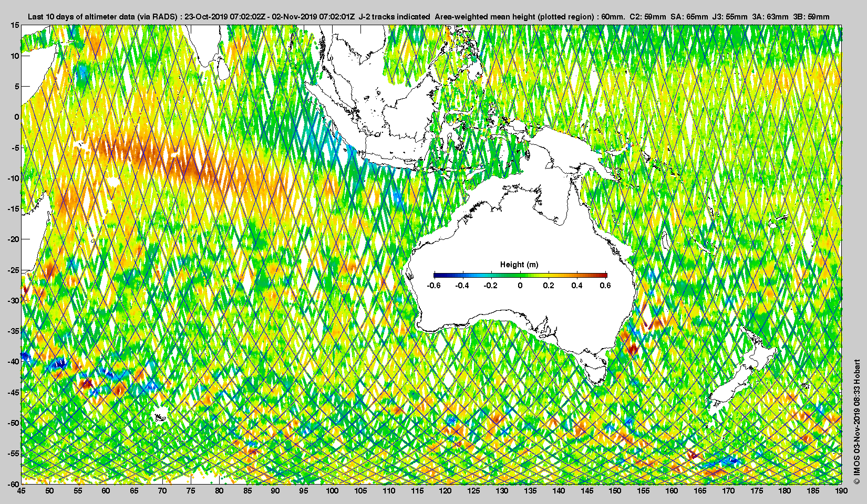Viewport: 867px width, 504px height.
Task: Click colorbar tick label 0.6
Action: click(605, 286)
